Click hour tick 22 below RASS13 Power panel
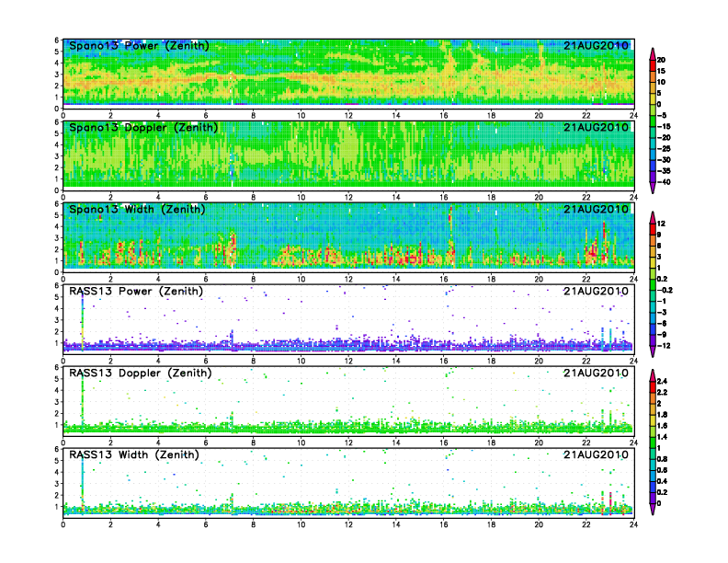The height and width of the screenshot is (563, 728). (586, 361)
